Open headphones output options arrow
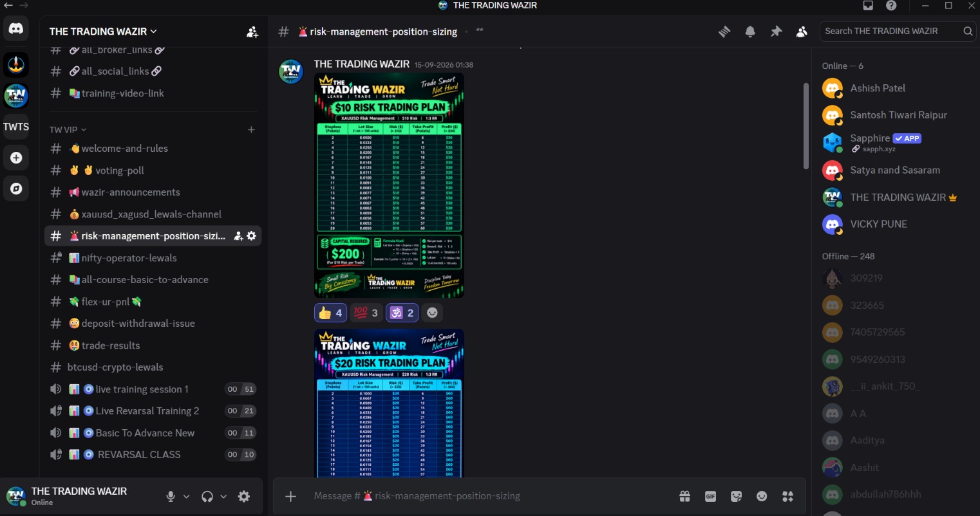The width and height of the screenshot is (980, 516). [223, 497]
